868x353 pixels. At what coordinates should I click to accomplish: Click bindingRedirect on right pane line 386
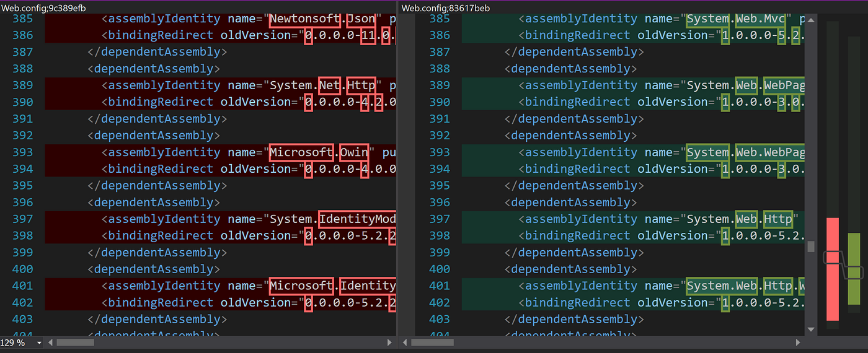pos(578,35)
